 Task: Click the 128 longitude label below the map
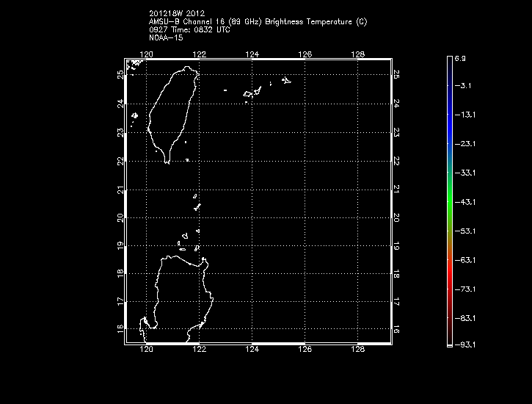[x=358, y=350]
